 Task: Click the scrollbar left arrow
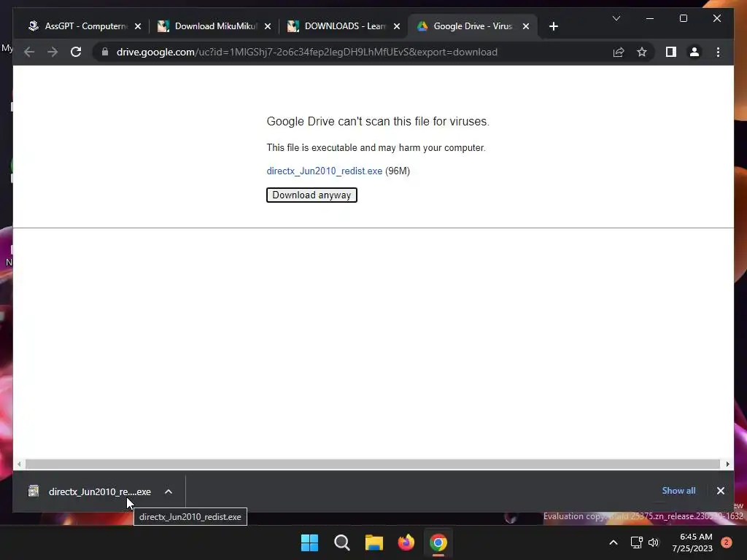[18, 464]
